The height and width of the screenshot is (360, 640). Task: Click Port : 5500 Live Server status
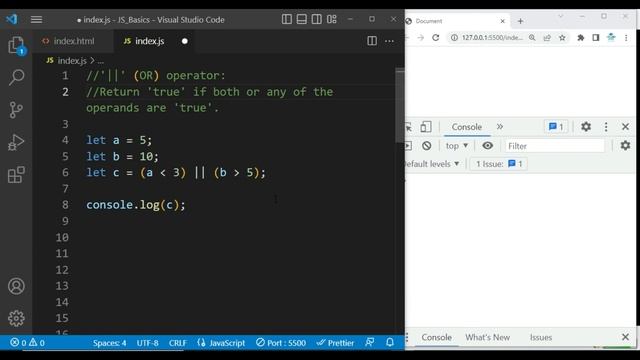point(281,343)
